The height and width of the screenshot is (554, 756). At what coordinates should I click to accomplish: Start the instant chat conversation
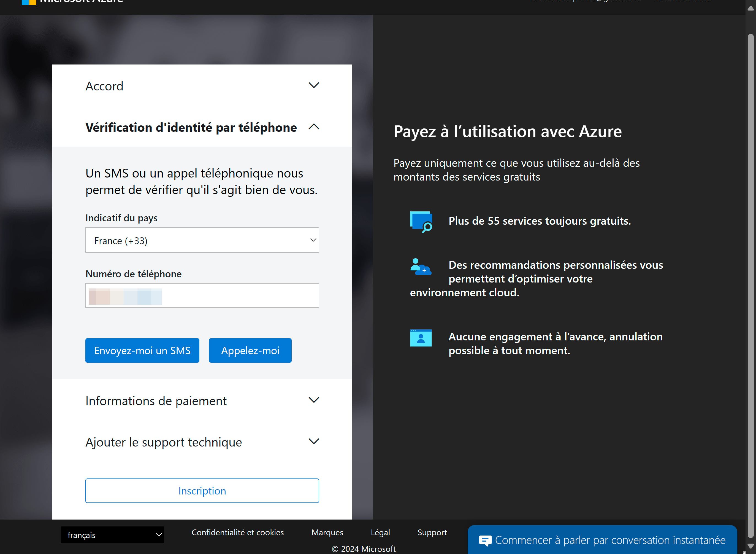click(x=602, y=540)
